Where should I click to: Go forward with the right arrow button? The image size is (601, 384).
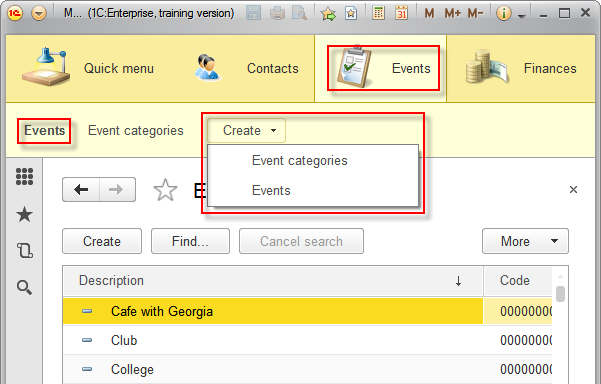[x=117, y=189]
